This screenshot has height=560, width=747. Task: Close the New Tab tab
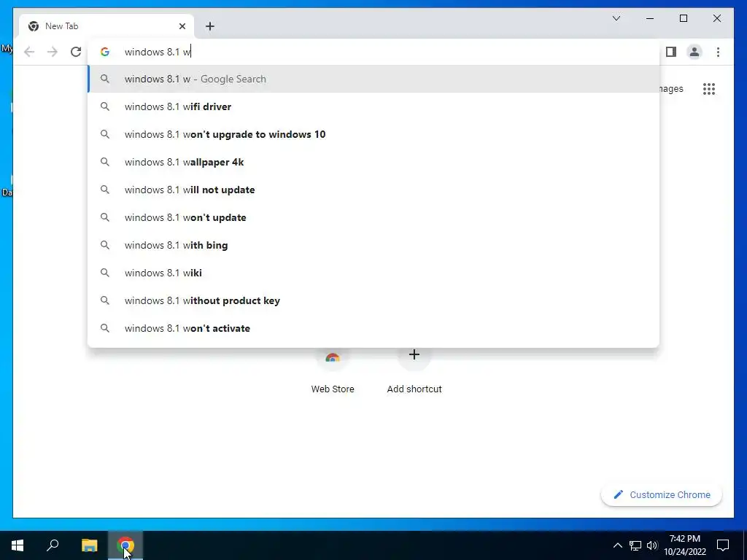click(x=182, y=26)
